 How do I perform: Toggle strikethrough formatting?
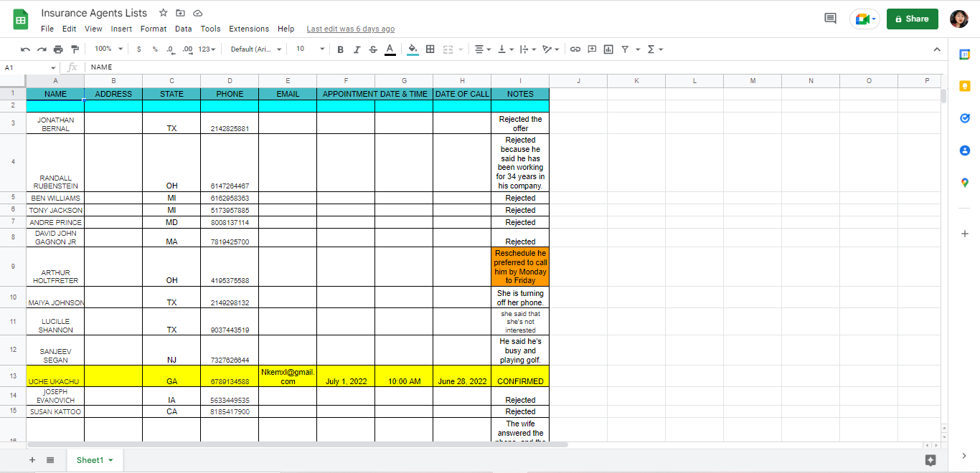coord(373,49)
